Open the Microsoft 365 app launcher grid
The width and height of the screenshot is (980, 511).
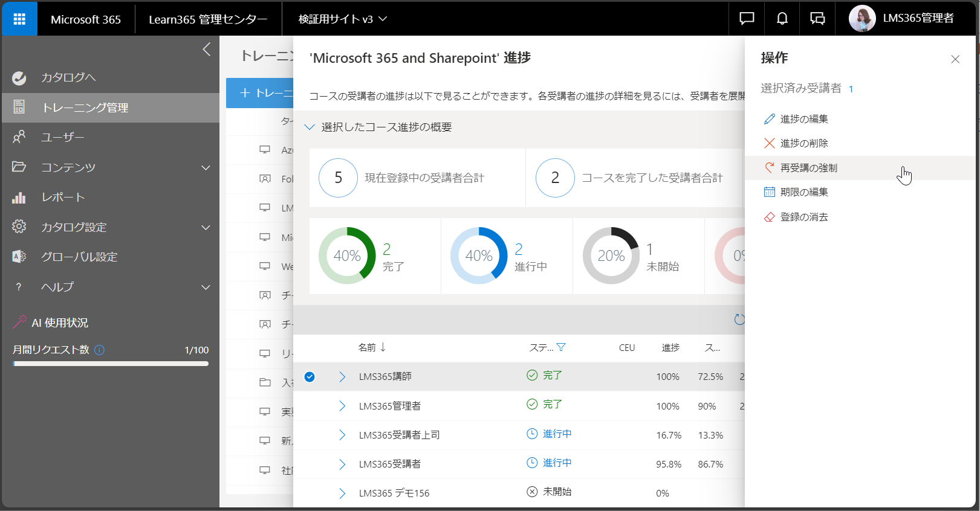coord(19,19)
